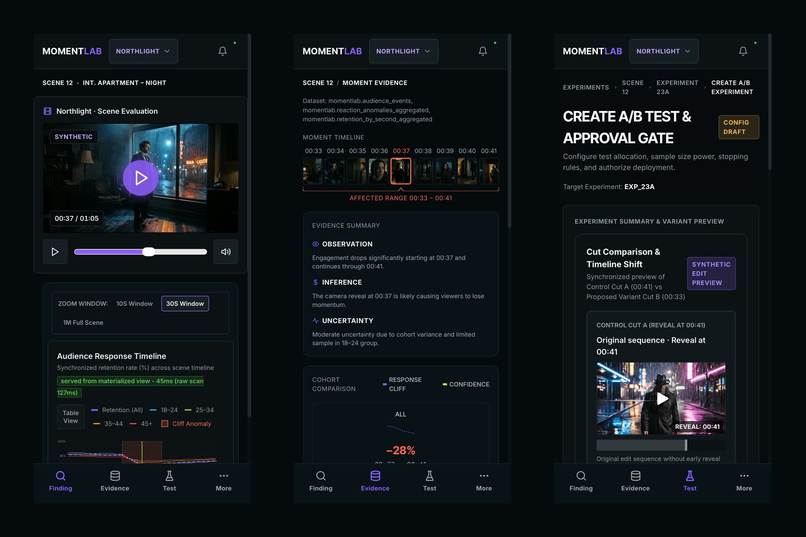The height and width of the screenshot is (537, 806).
Task: Open Finding tab on the Moment Evidence screen
Action: (321, 481)
